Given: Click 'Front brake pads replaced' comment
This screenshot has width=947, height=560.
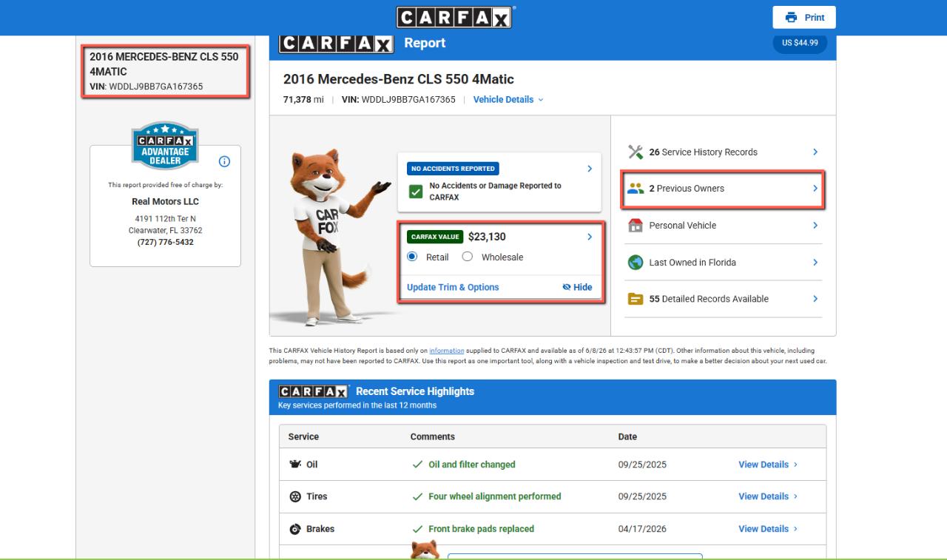Looking at the screenshot, I should [x=481, y=529].
